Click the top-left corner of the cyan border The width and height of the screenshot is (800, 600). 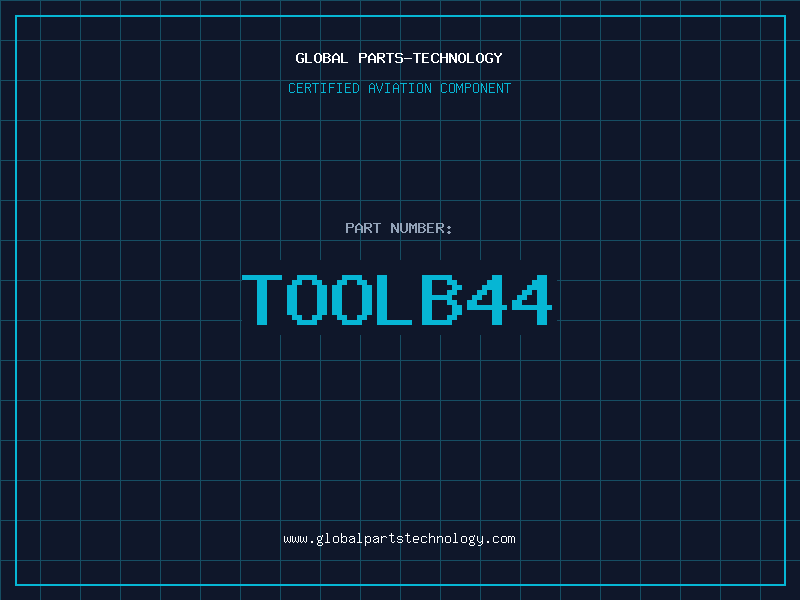[x=15, y=15]
